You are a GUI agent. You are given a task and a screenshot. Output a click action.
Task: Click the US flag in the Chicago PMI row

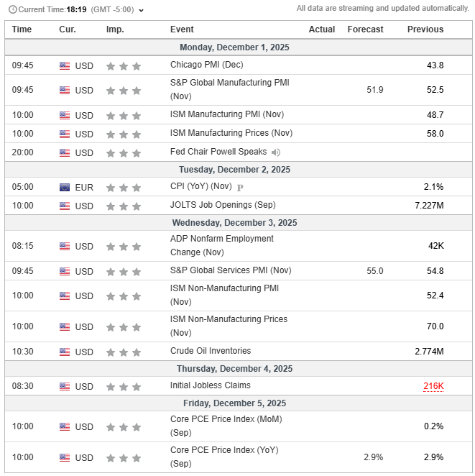pos(65,65)
